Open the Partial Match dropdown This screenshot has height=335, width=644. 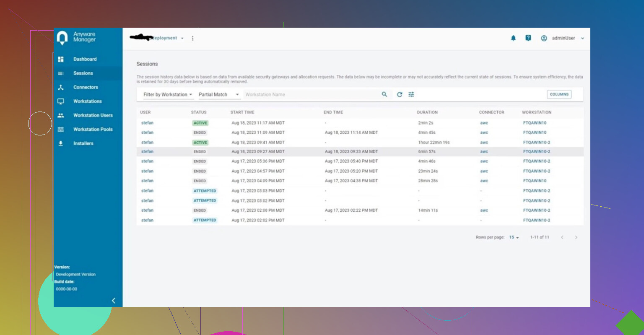tap(218, 95)
